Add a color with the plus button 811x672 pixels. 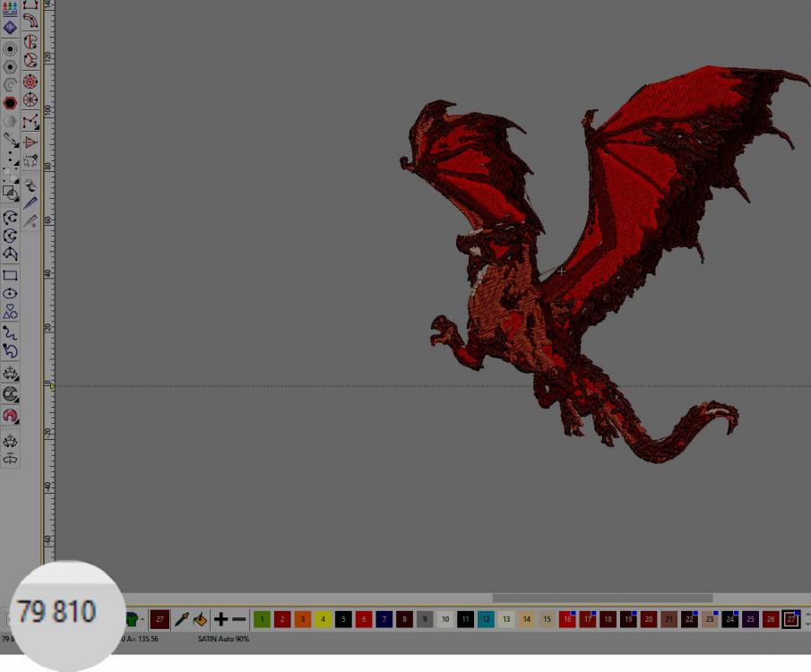220,619
